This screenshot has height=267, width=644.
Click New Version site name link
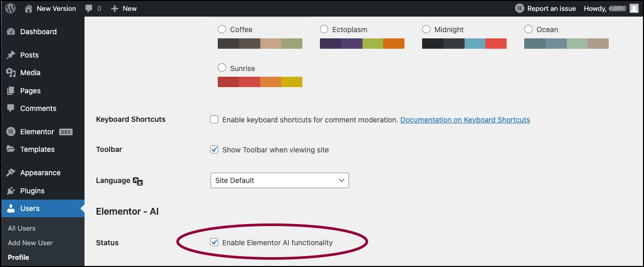[56, 8]
